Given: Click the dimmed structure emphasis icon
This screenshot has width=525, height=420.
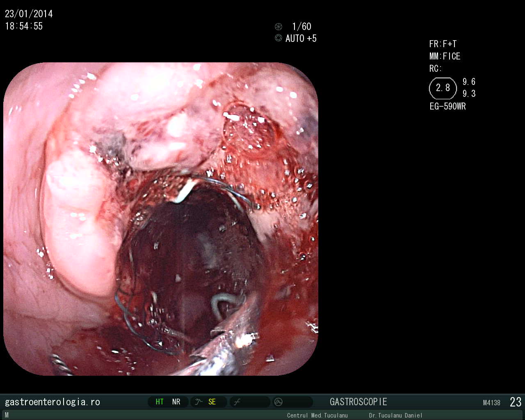Looking at the screenshot, I should [237, 402].
